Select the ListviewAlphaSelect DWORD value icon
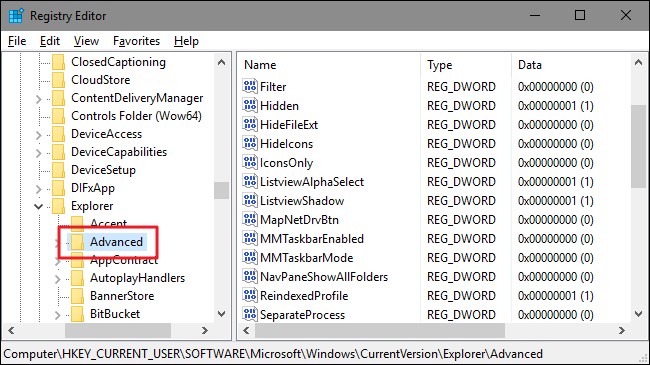The width and height of the screenshot is (650, 365). [250, 182]
